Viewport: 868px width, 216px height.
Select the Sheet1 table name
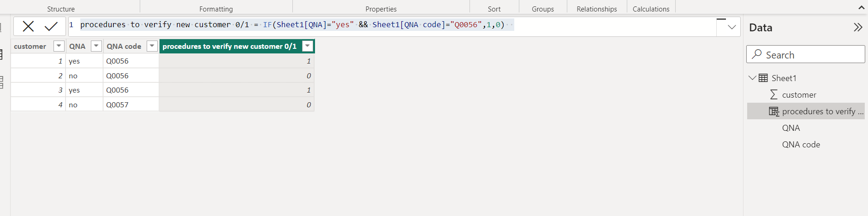(x=784, y=78)
